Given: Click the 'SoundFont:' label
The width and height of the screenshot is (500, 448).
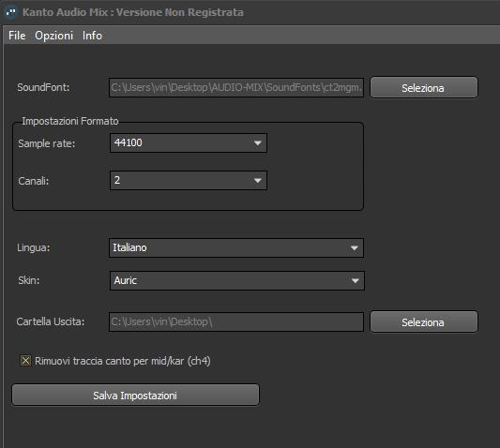Looking at the screenshot, I should pyautogui.click(x=43, y=87).
